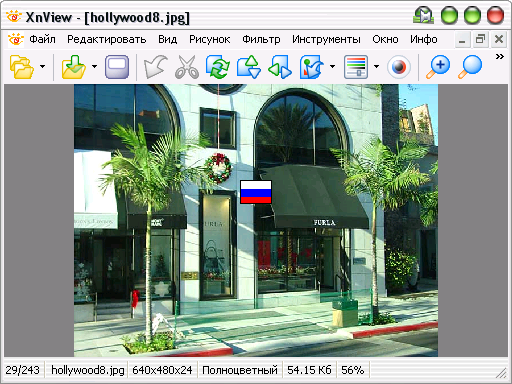Image resolution: width=512 pixels, height=384 pixels.
Task: Click the Russian flag on image
Action: pos(256,192)
